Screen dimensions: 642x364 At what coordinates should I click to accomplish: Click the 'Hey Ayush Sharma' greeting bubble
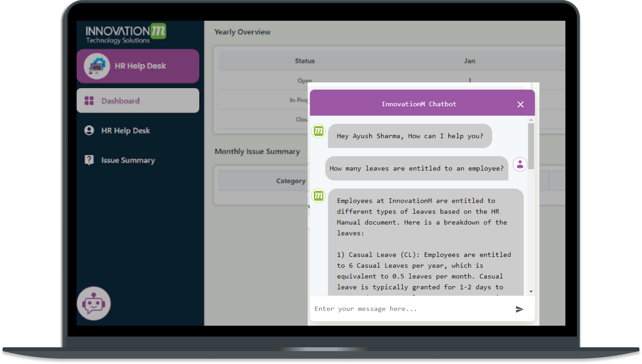410,136
